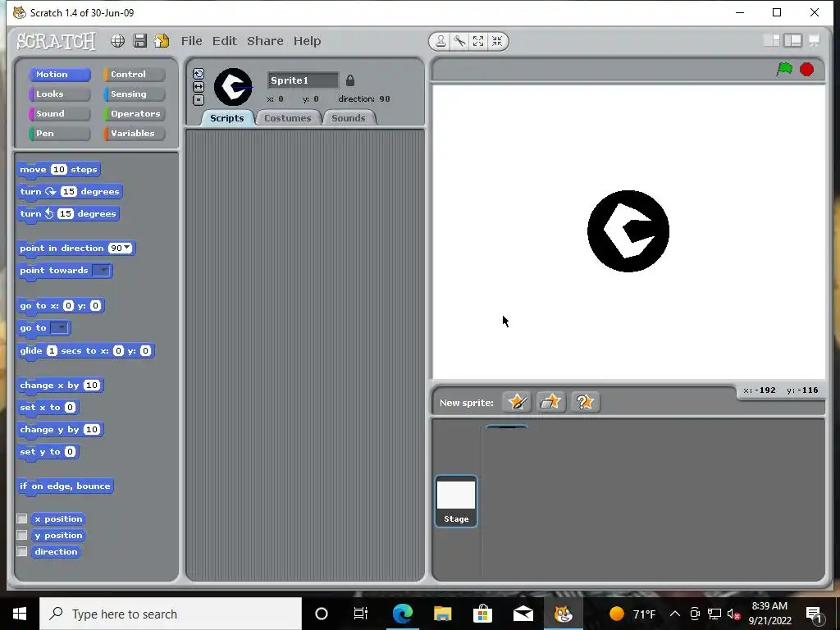Switch to the Costumes tab
The height and width of the screenshot is (630, 840).
[x=288, y=118]
